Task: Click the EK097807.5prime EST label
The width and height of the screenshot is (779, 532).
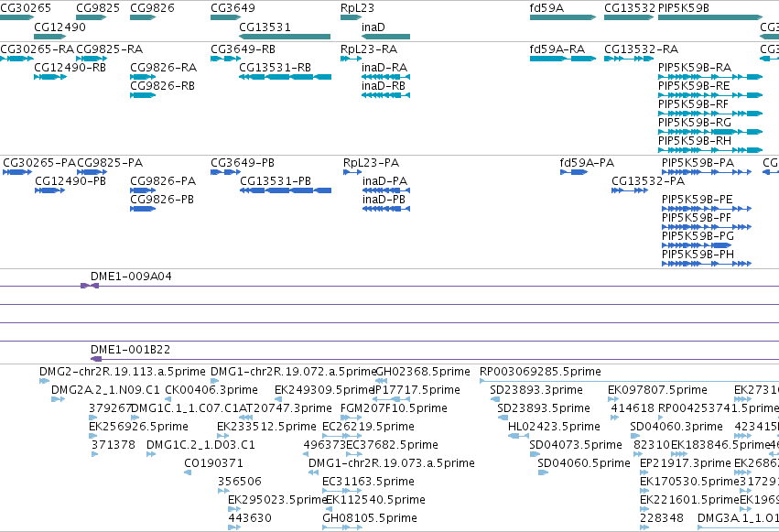Action: tap(657, 390)
